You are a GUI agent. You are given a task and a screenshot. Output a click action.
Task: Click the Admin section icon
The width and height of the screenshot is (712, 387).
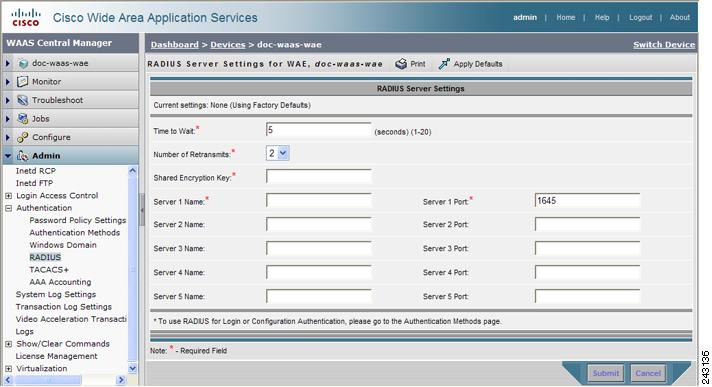point(22,156)
